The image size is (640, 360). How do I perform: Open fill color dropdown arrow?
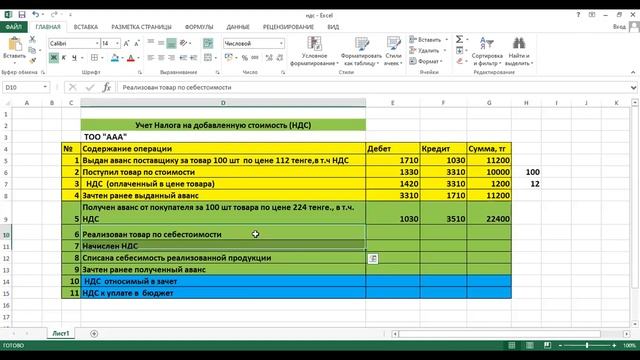click(122, 58)
